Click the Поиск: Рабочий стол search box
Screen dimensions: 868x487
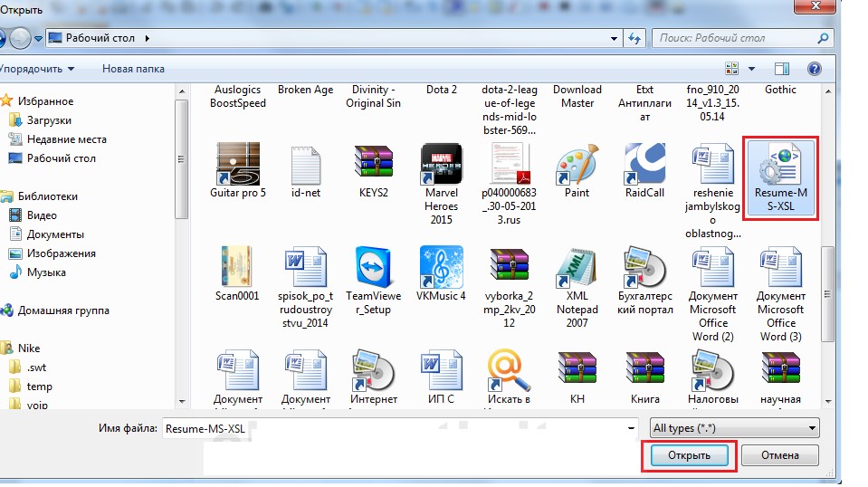click(x=742, y=38)
